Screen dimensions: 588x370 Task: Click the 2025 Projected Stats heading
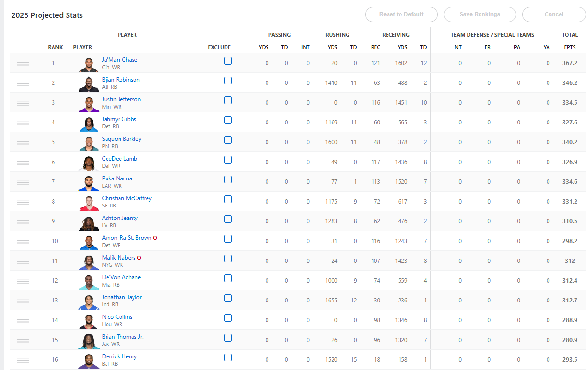click(47, 15)
